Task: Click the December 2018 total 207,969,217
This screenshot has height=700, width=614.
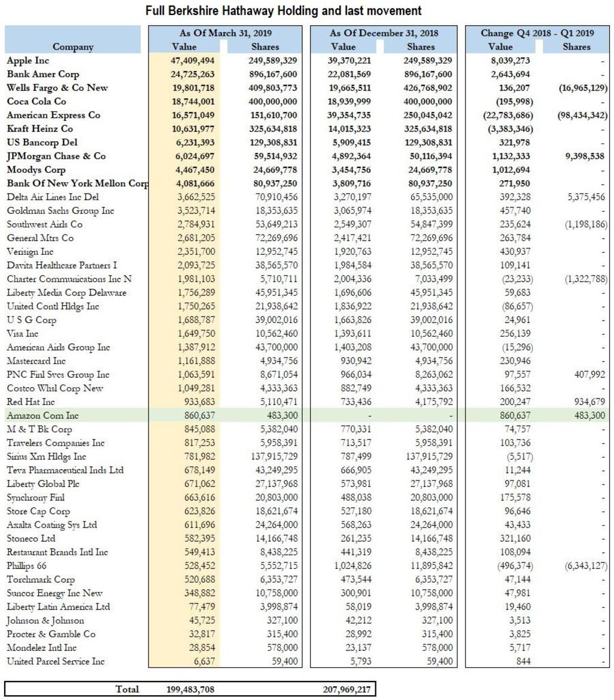Action: [x=346, y=689]
